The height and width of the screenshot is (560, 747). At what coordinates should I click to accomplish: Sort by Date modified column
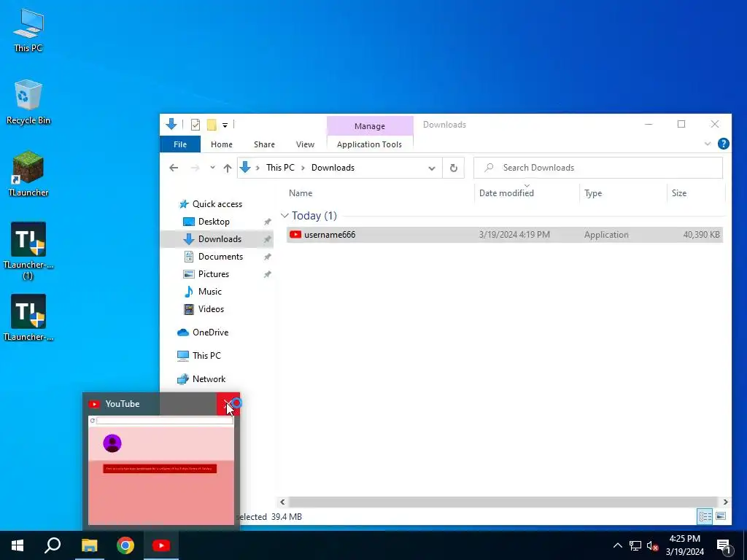pyautogui.click(x=506, y=192)
